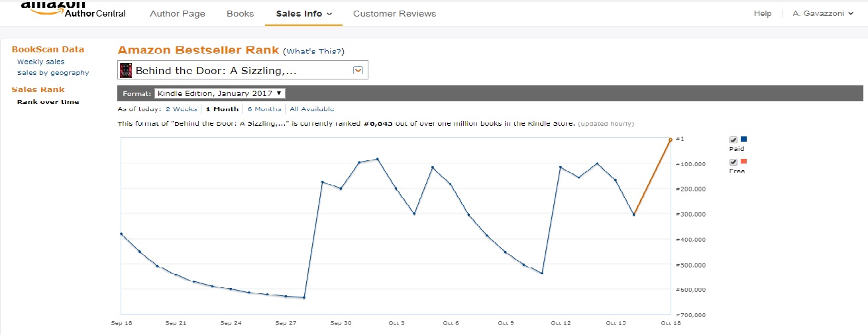Click the orange latest data point on chart
Screen dimensions: 868x335
click(x=671, y=140)
